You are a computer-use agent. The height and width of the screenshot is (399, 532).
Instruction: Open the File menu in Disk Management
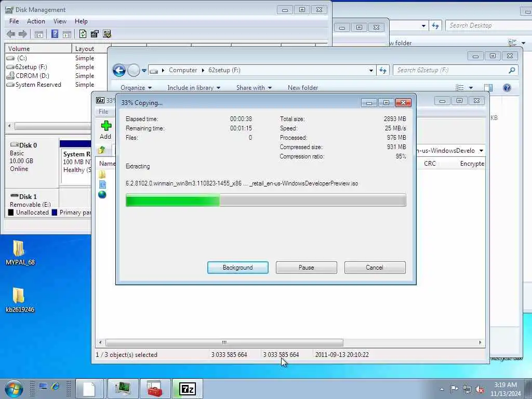[14, 21]
